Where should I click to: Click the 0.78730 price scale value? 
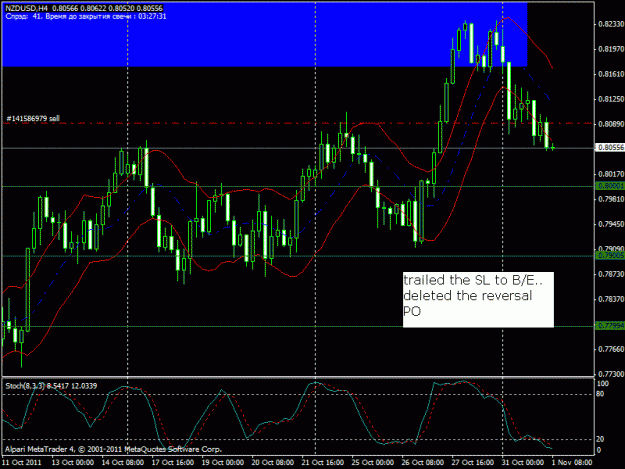tap(611, 274)
